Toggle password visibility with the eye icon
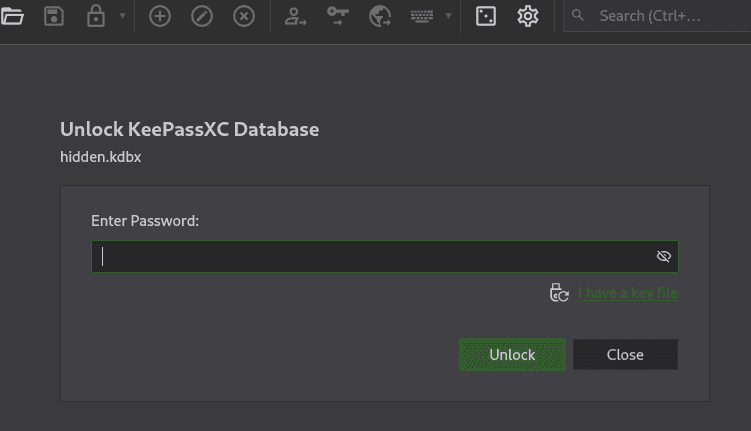The width and height of the screenshot is (751, 431). coord(663,257)
